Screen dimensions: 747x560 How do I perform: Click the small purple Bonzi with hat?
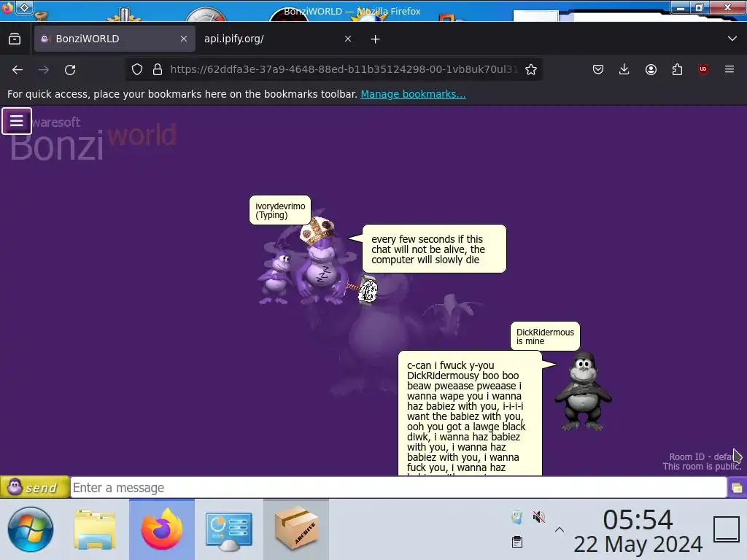275,278
